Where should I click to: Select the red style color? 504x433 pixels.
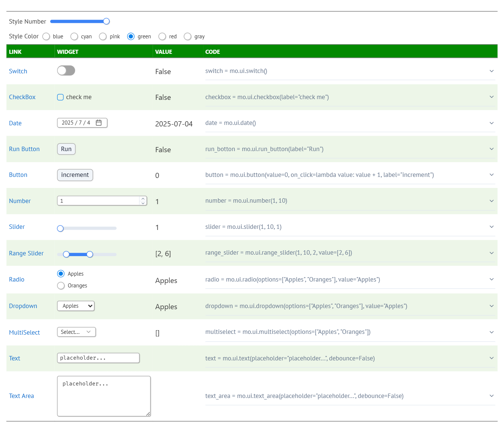(x=162, y=36)
